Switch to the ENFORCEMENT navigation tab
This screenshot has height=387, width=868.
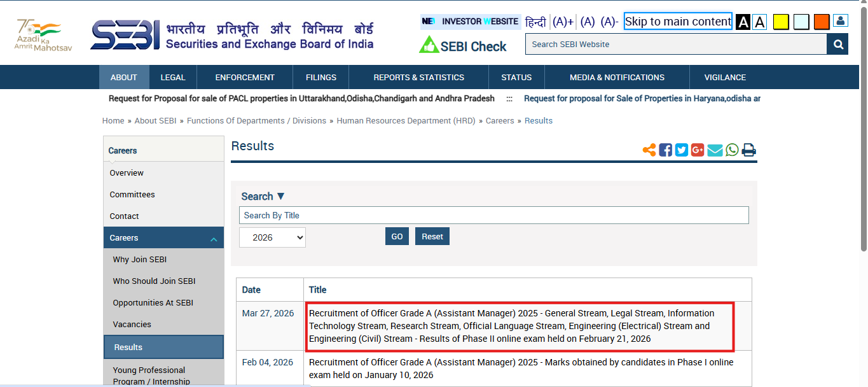coord(244,77)
